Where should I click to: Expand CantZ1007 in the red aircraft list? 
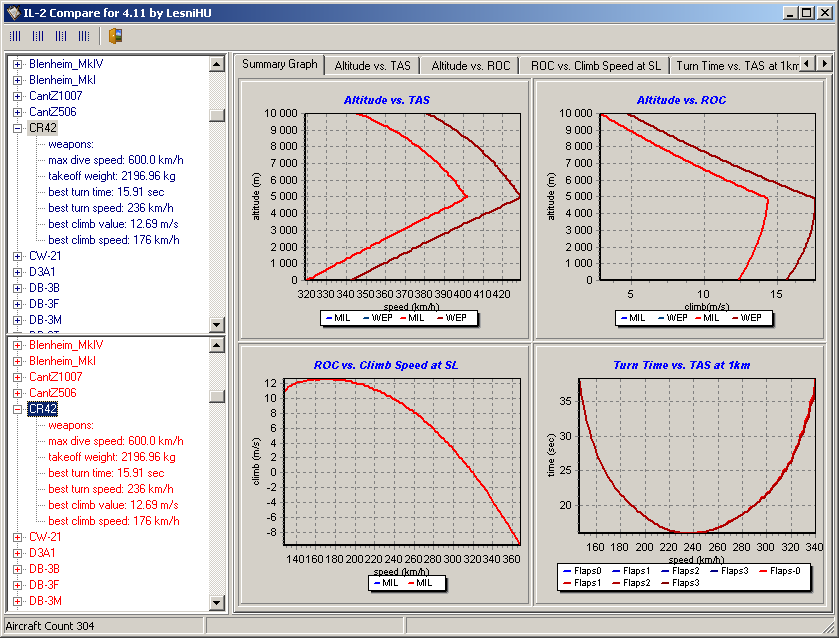click(x=18, y=377)
